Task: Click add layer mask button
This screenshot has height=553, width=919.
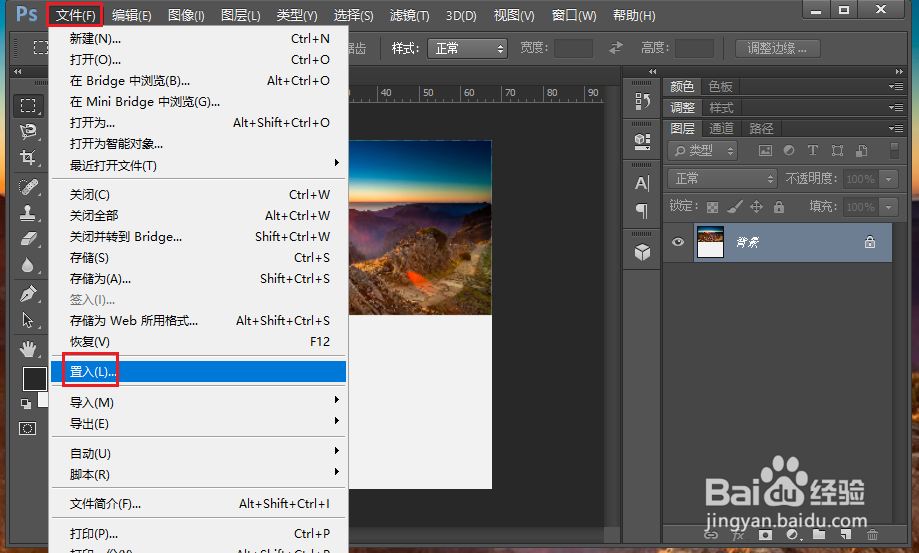Action: coord(765,534)
